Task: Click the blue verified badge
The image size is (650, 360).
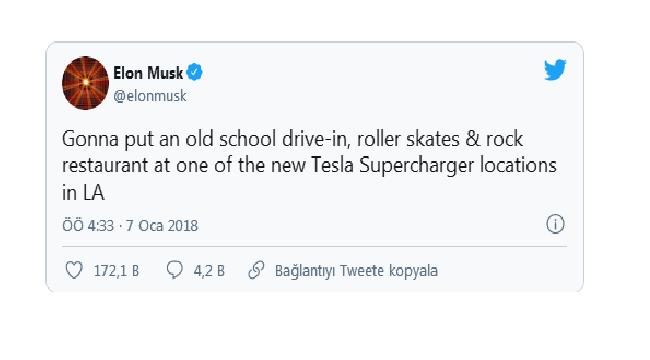Action: (194, 73)
